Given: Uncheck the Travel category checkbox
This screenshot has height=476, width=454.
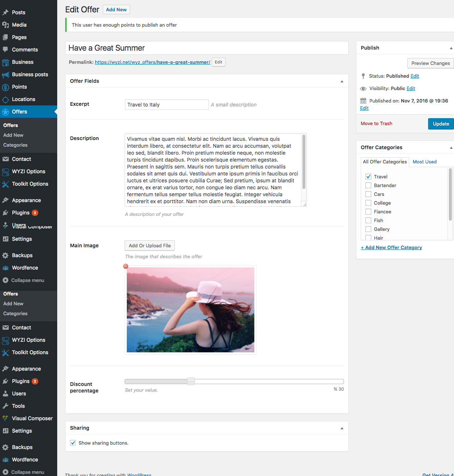Looking at the screenshot, I should tap(368, 177).
